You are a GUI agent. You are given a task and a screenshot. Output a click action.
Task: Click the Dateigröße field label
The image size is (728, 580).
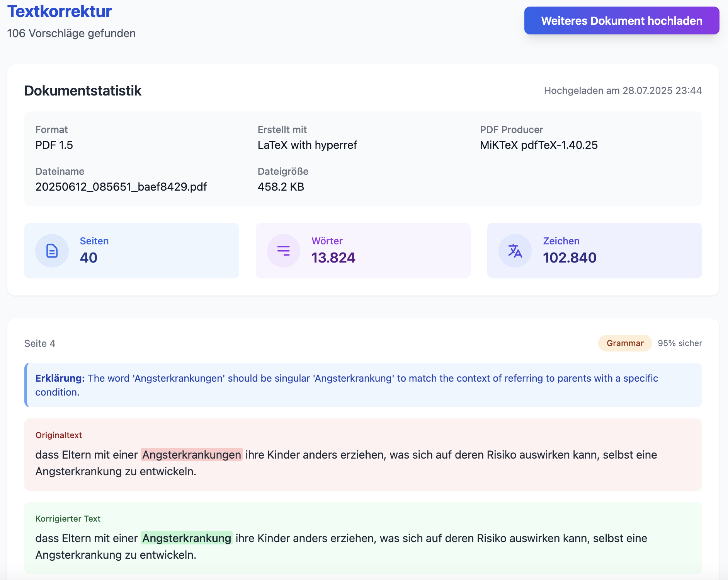click(283, 171)
